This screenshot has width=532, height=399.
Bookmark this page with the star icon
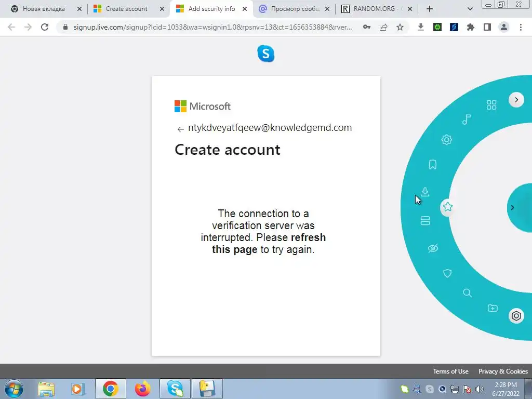(x=400, y=27)
